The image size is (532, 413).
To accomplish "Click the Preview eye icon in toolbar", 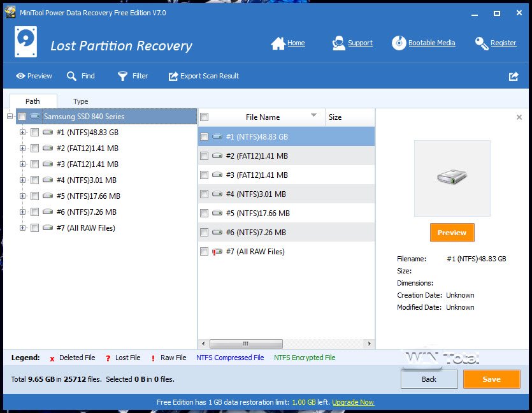I will point(20,76).
